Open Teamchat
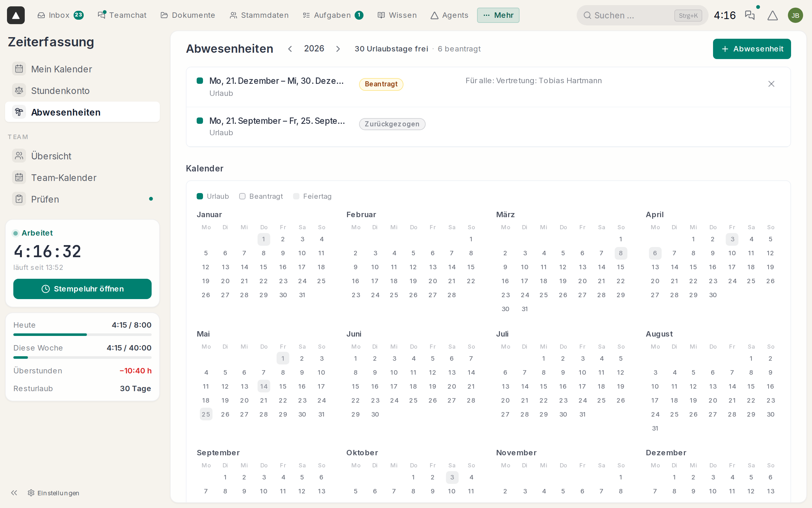The width and height of the screenshot is (812, 508). point(122,15)
